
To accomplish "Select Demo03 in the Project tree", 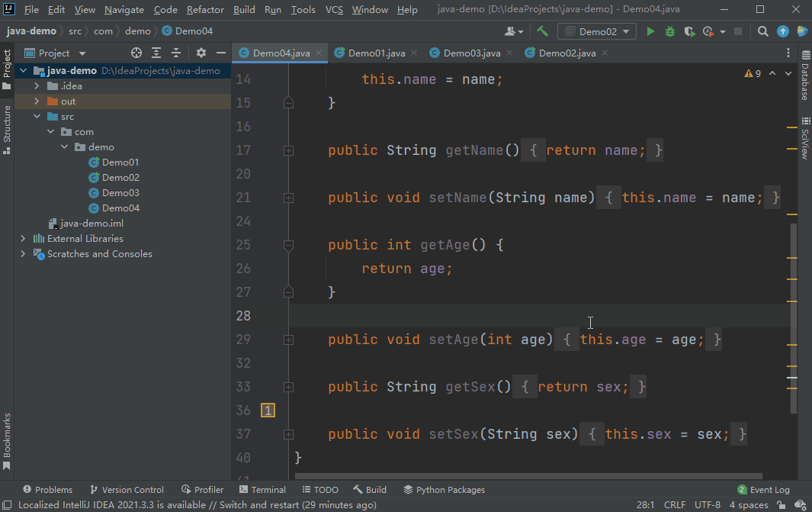I will [x=119, y=192].
